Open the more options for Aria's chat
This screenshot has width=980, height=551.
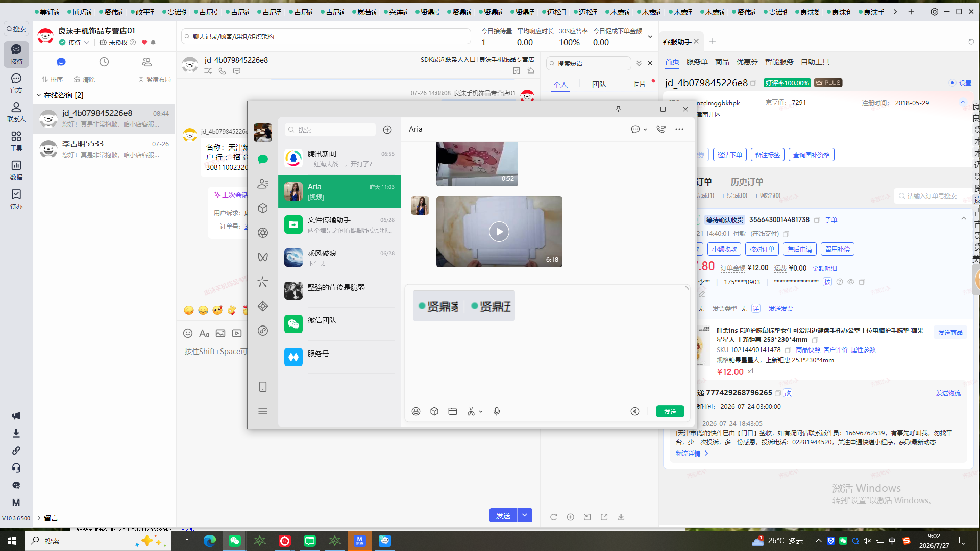(679, 129)
